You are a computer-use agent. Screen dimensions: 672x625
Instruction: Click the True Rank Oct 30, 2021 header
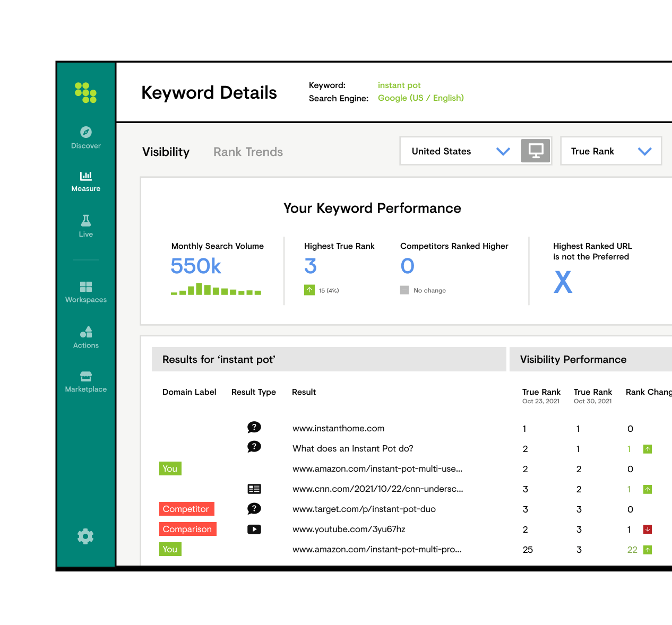[593, 396]
